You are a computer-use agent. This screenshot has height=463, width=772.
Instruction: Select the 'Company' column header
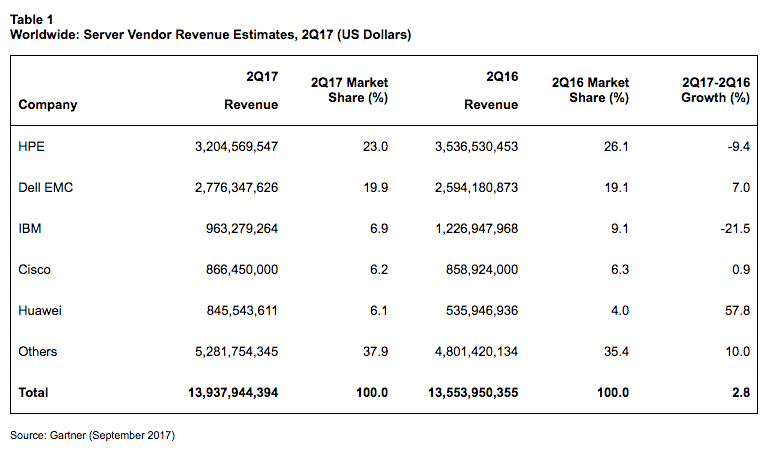coord(47,105)
